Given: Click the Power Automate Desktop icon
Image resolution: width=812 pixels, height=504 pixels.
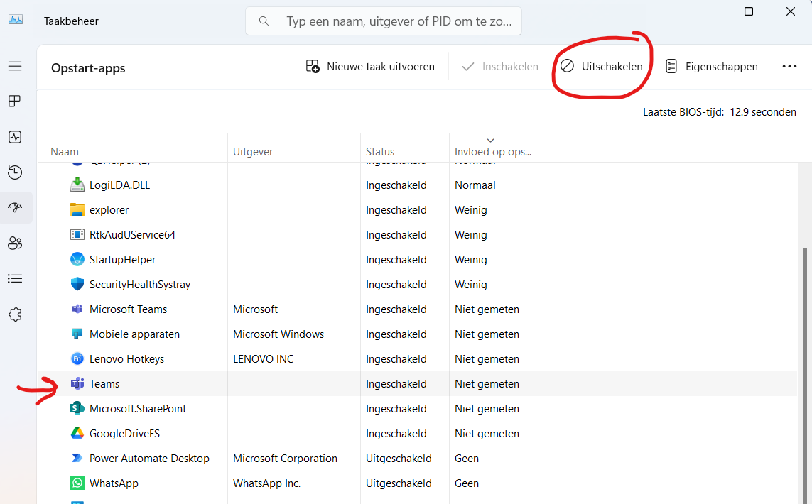Looking at the screenshot, I should [77, 458].
